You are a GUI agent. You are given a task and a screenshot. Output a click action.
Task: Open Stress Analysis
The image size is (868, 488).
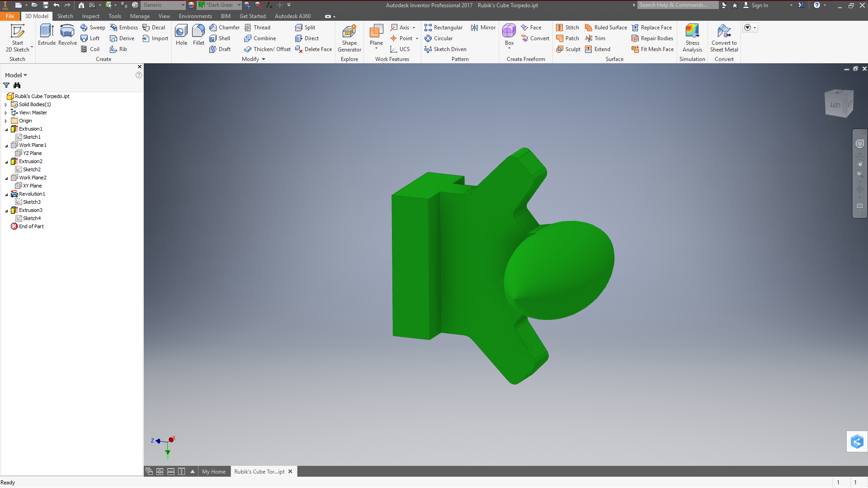pos(692,38)
